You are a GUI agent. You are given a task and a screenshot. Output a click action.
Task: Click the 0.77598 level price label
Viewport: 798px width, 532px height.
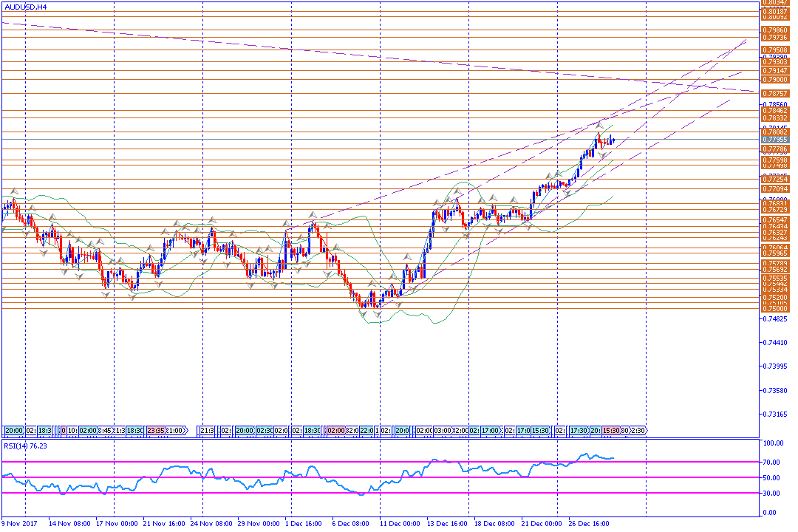(x=774, y=160)
